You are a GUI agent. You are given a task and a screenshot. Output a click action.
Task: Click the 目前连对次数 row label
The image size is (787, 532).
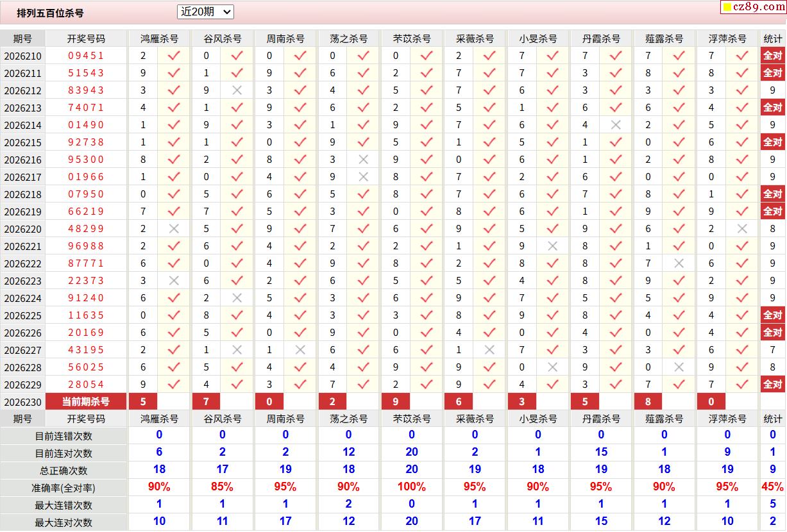(63, 453)
